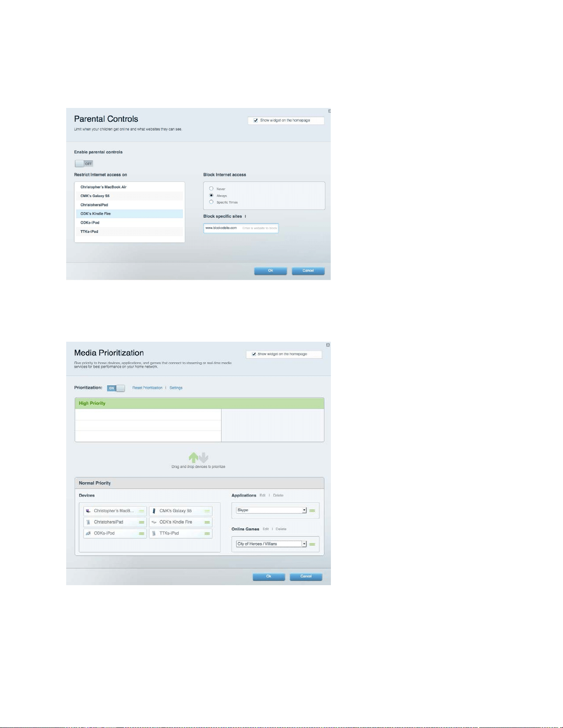563x728 pixels.
Task: Click Ok button in Media Prioritization
Action: [x=269, y=576]
